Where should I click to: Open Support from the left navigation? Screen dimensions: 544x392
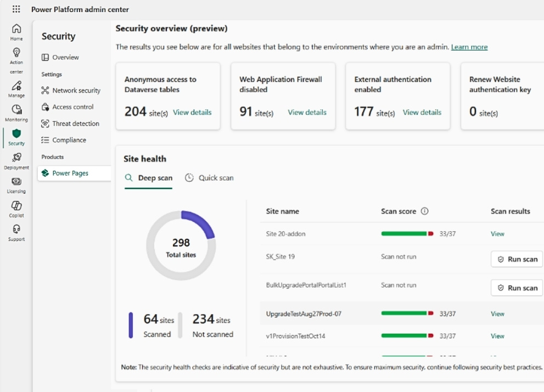(x=16, y=229)
